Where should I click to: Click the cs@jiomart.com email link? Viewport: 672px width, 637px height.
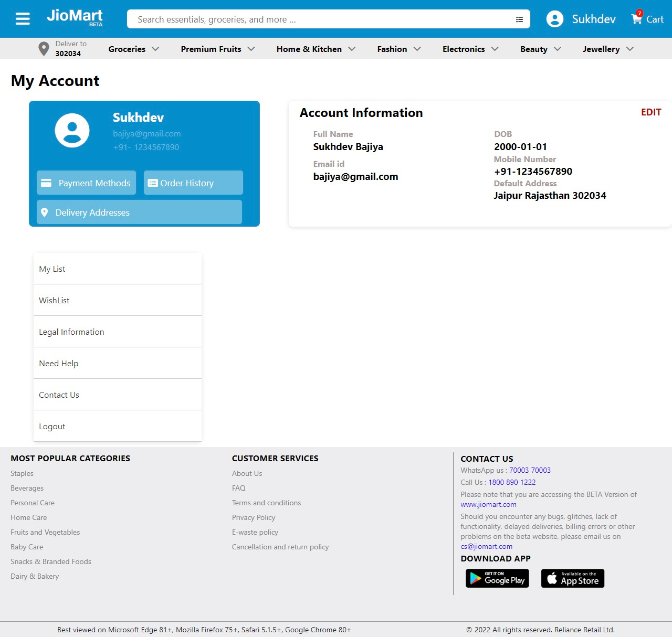[x=486, y=546]
